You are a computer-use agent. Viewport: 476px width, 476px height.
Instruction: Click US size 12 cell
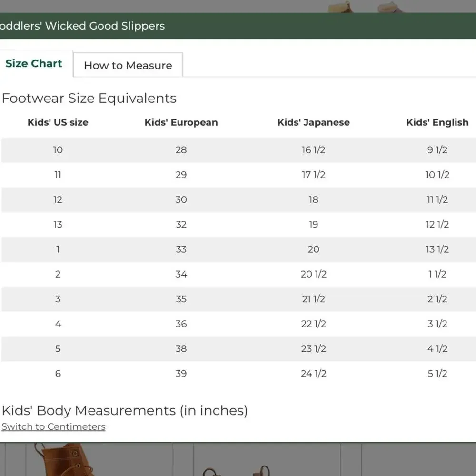click(58, 199)
